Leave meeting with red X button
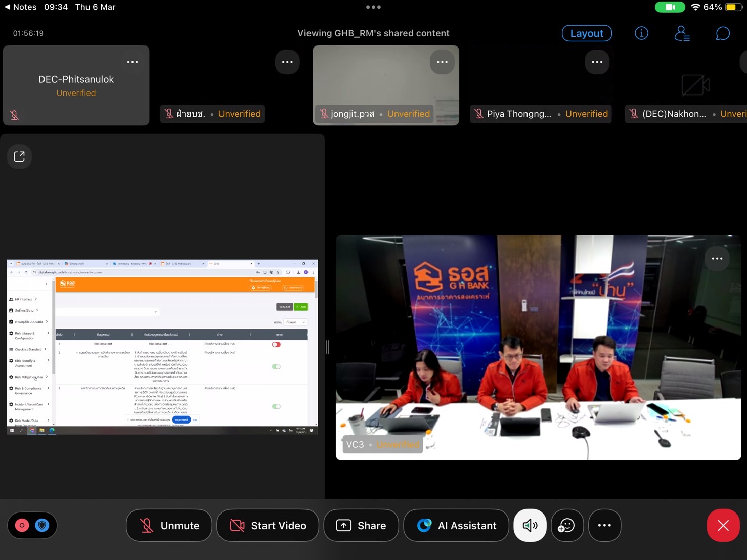Screen dimensions: 747x560 723,526
